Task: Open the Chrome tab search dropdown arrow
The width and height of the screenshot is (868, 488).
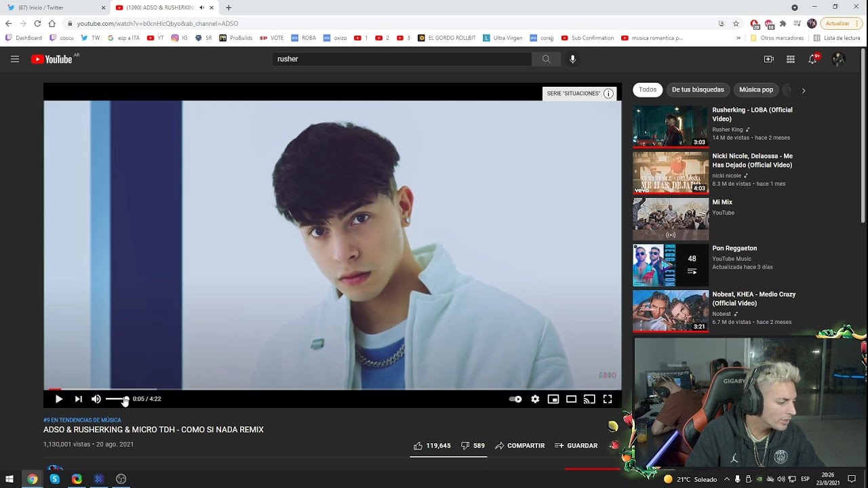Action: click(795, 7)
